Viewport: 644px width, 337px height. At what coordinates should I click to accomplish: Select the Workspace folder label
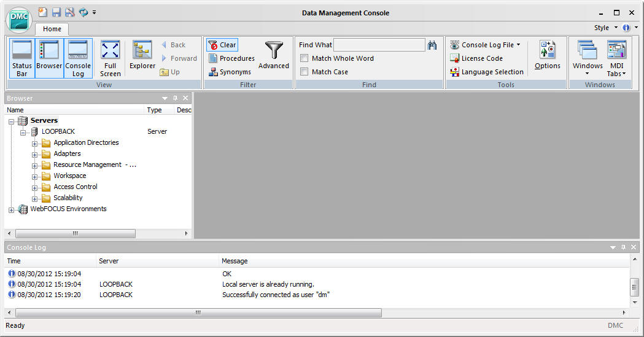tap(70, 176)
